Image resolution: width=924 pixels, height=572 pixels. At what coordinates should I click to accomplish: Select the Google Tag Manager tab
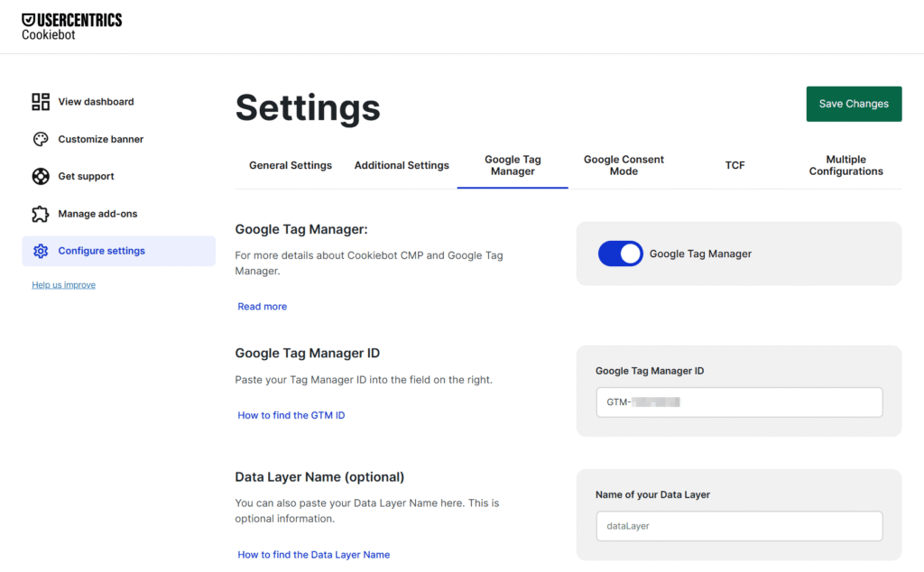coord(513,165)
